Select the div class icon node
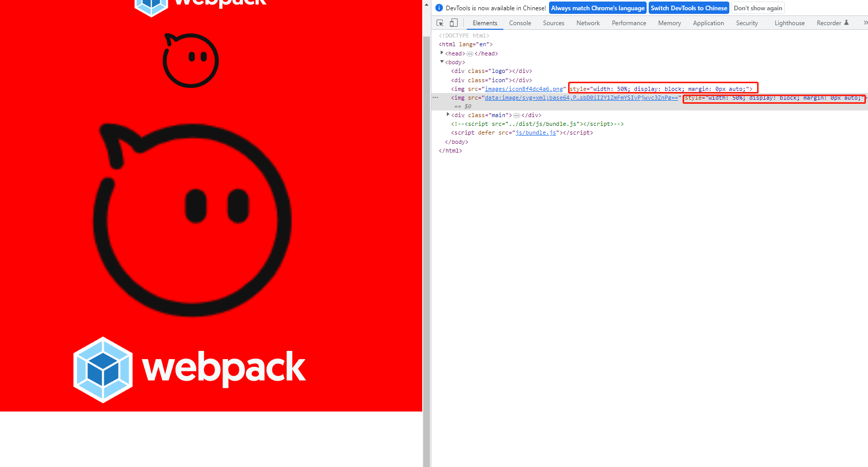The width and height of the screenshot is (868, 467). coord(492,80)
